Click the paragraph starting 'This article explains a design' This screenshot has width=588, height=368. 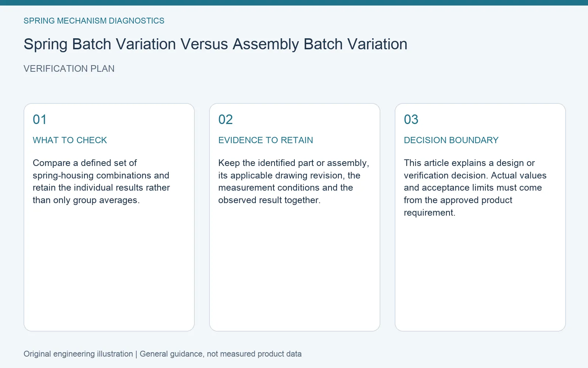coord(475,188)
